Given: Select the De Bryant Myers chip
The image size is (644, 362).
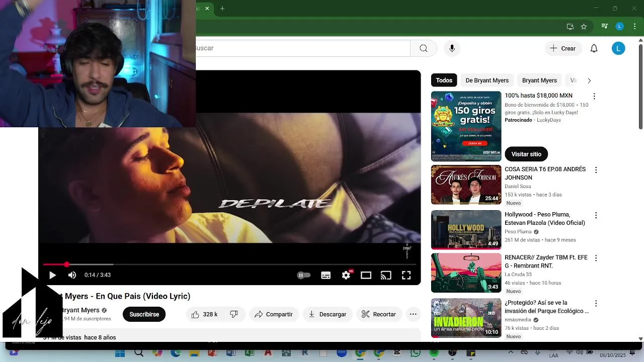Looking at the screenshot, I should (x=487, y=80).
